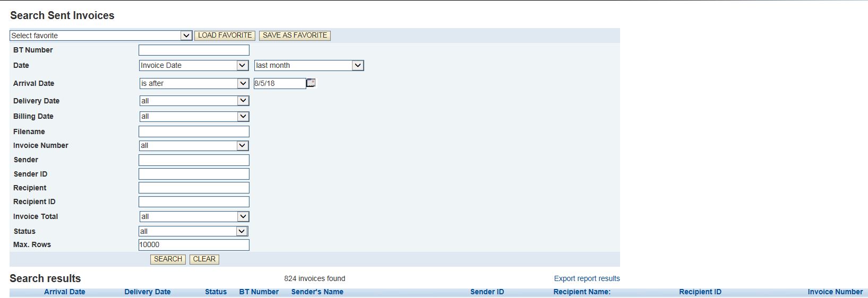Click the SAVE AS FAVORITE button
The height and width of the screenshot is (298, 868).
pos(295,36)
